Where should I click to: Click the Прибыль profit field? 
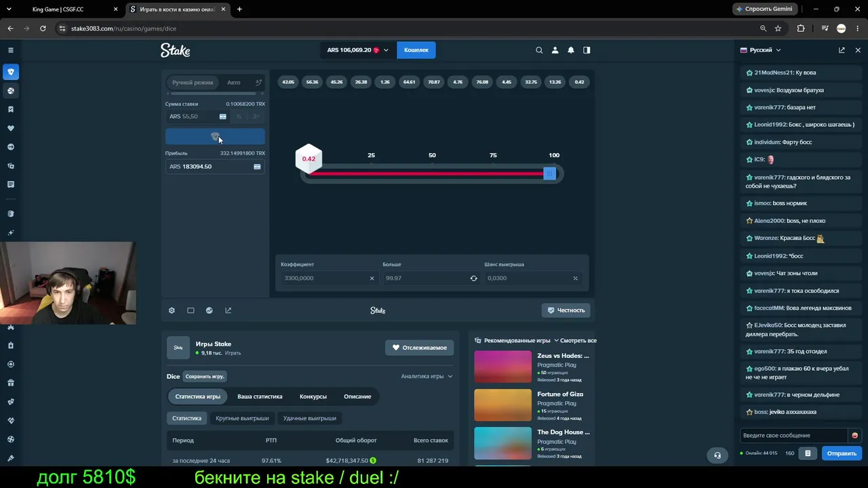[x=215, y=167]
